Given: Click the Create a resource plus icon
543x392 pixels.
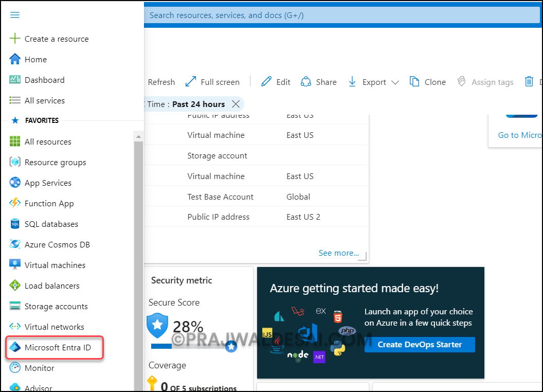Looking at the screenshot, I should (x=15, y=39).
